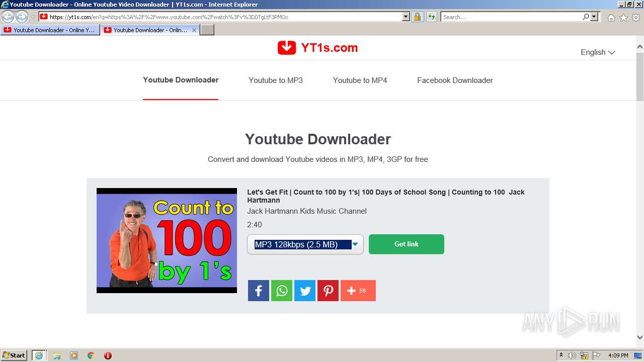644x362 pixels.
Task: Select Youtube Downloader nav item
Action: (181, 80)
